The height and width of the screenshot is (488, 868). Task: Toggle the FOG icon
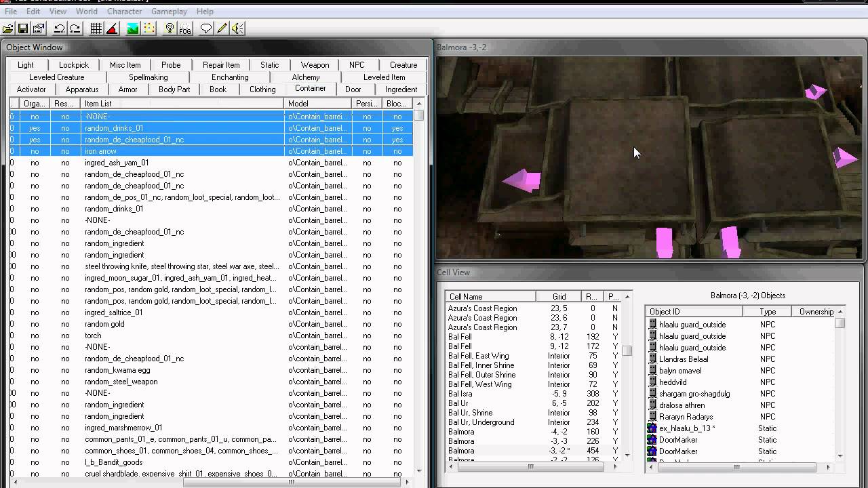(x=185, y=28)
